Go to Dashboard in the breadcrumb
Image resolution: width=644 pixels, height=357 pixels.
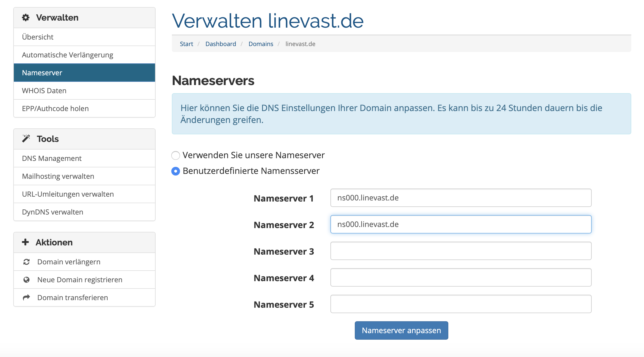click(221, 44)
